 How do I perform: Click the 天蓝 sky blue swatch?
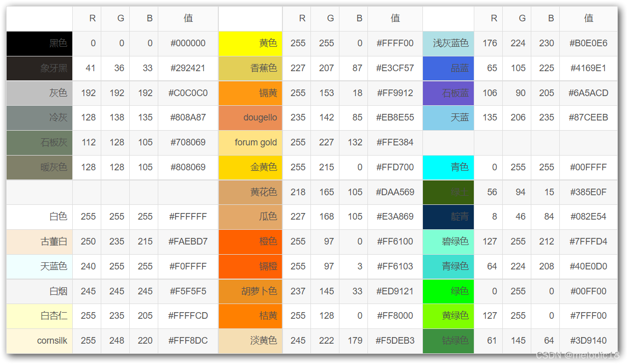[448, 117]
